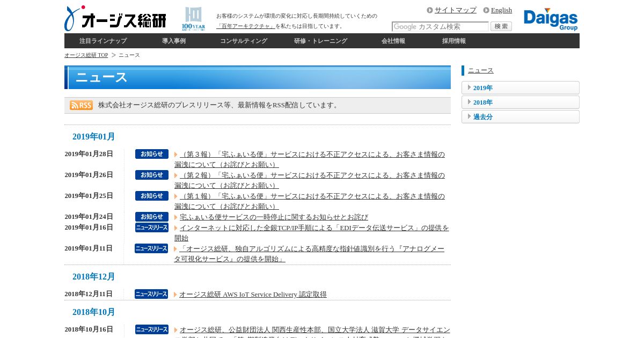Open the AWS IoT Service Delivery 認定取得 article

click(x=253, y=295)
